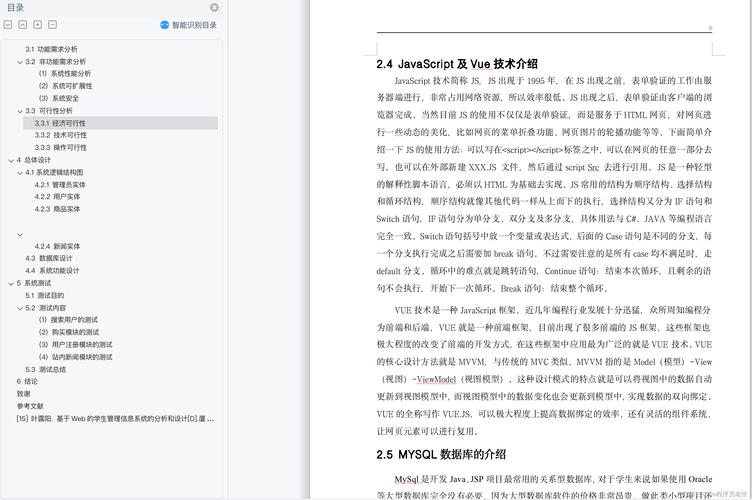Image resolution: width=752 pixels, height=500 pixels.
Task: Click the expand-all down-chevron icon in outline toolbar
Action: 8,24
